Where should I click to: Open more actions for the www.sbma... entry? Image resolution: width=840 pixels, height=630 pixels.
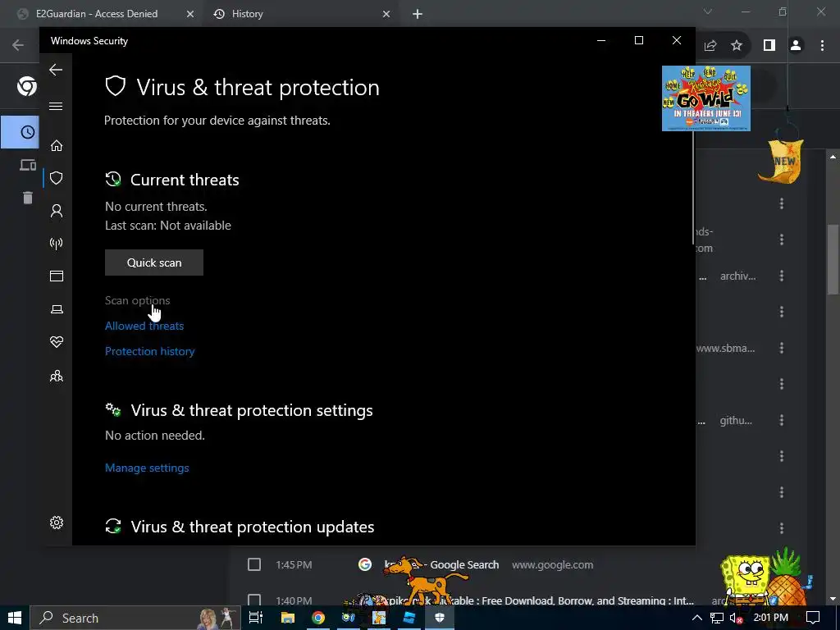coord(782,348)
